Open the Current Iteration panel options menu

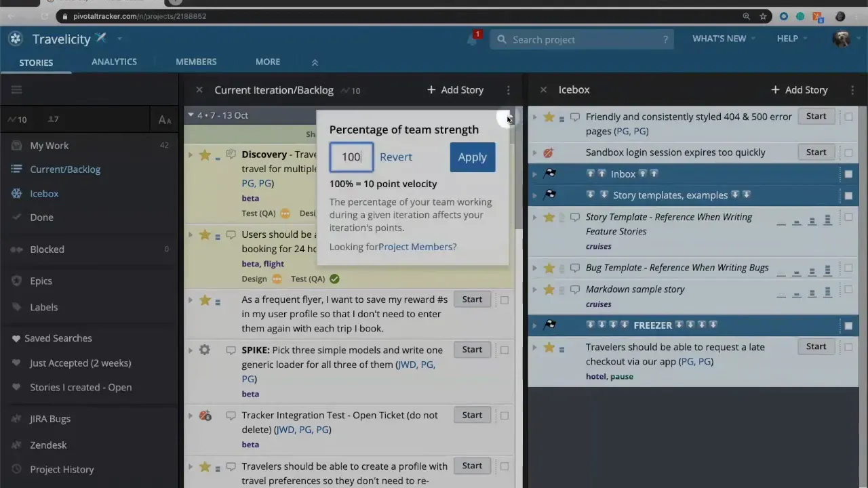(x=508, y=89)
